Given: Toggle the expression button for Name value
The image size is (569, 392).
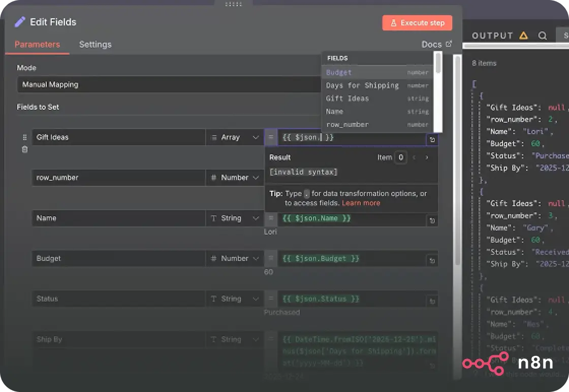Looking at the screenshot, I should 271,218.
